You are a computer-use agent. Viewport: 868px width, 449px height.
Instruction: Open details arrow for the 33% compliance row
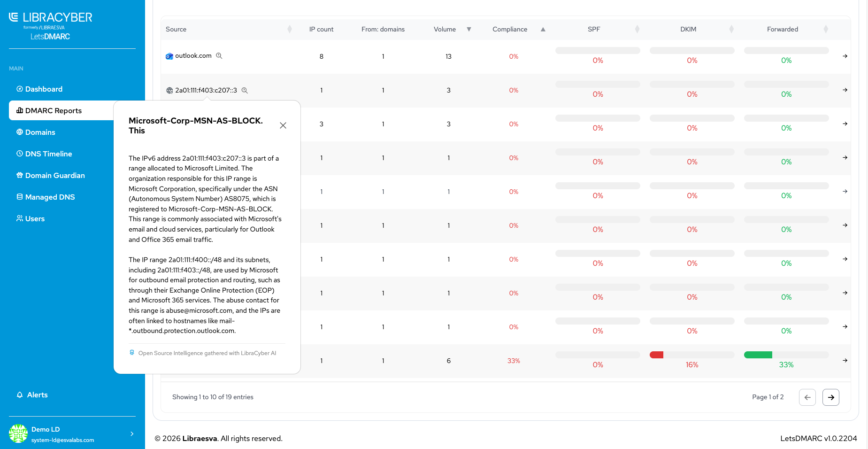pos(845,360)
